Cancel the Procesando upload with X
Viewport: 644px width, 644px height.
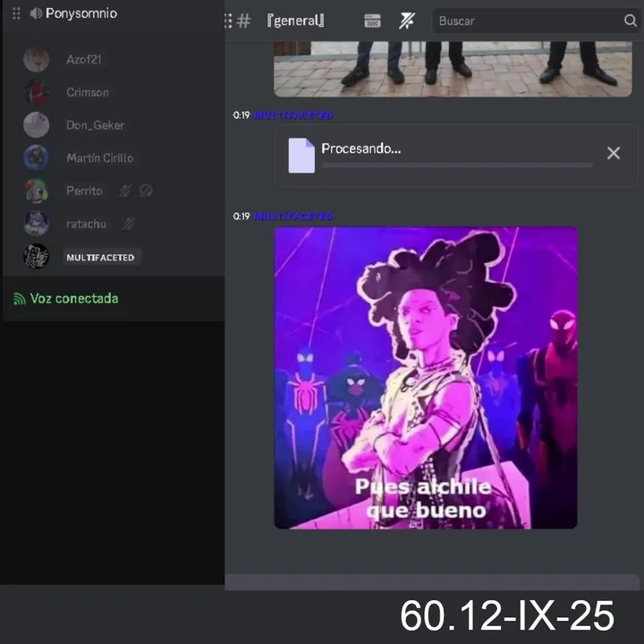[x=614, y=153]
